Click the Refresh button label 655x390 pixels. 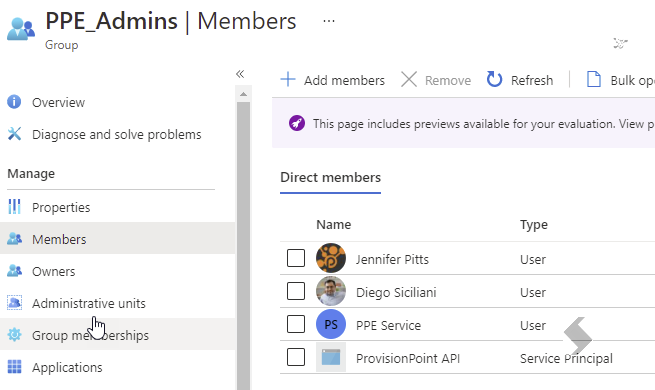pos(532,80)
